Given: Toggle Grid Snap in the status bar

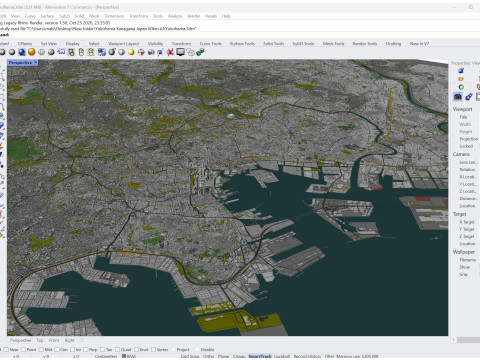Looking at the screenshot, I should [190, 356].
